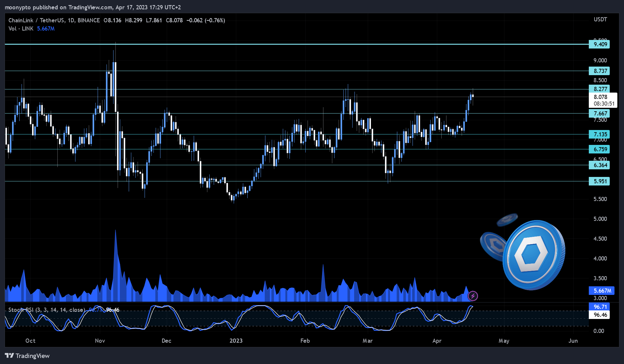Click the Oct label on time axis

click(30, 341)
